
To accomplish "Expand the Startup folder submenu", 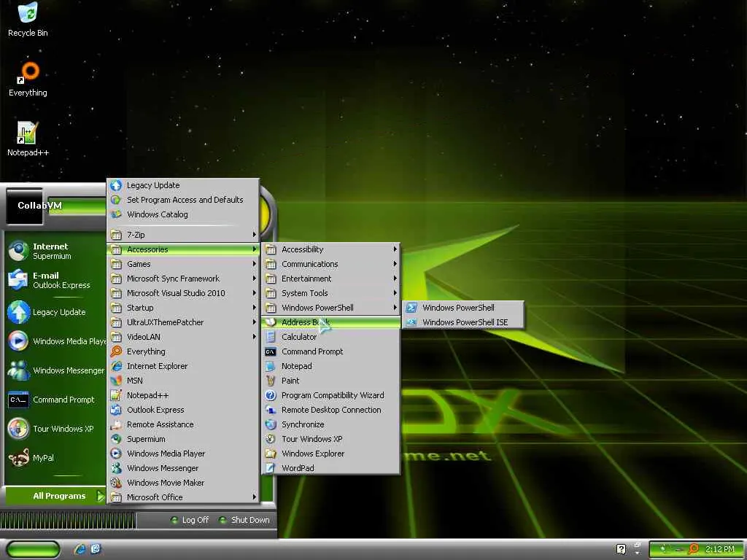I will tap(183, 308).
